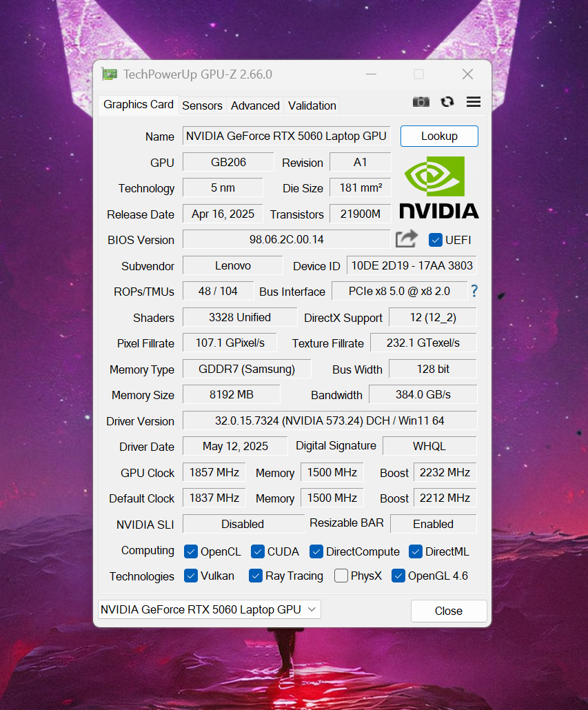Click the Subvendor field Lenovo
Screen dimensions: 588x710
click(x=233, y=265)
